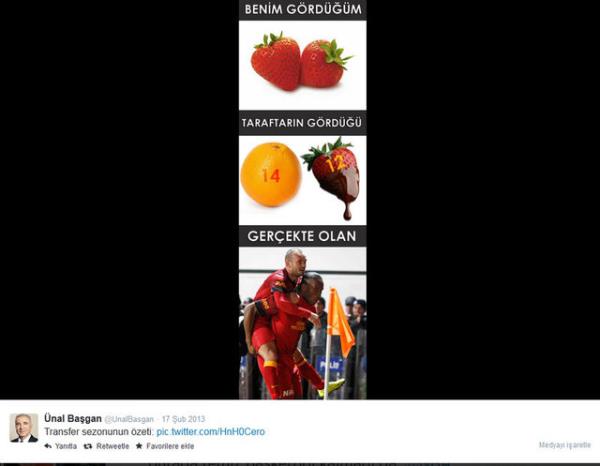
Task: Click the @UnalBasgan handle
Action: pos(129,419)
